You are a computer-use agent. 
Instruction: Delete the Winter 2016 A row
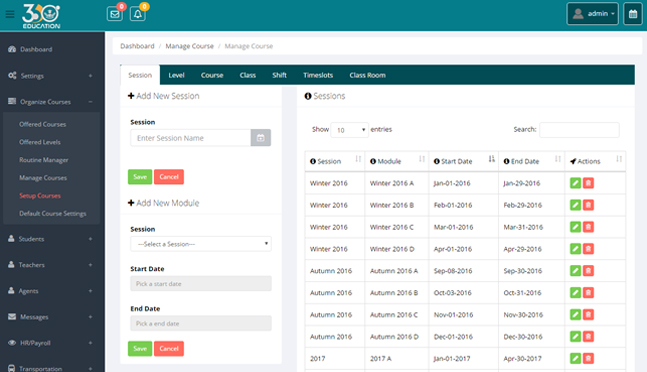588,183
